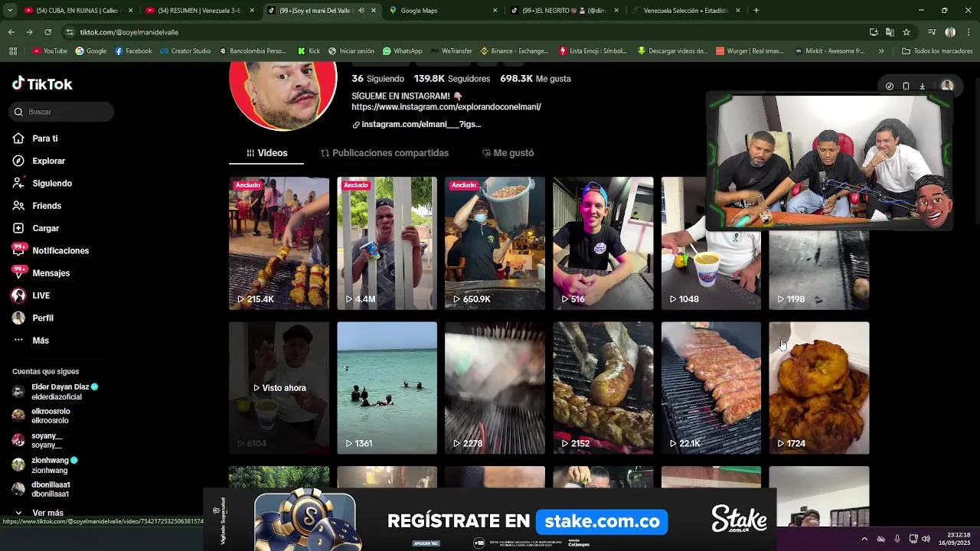Switch to Publicaciones compartidas tab
The width and height of the screenshot is (980, 551).
coord(384,153)
